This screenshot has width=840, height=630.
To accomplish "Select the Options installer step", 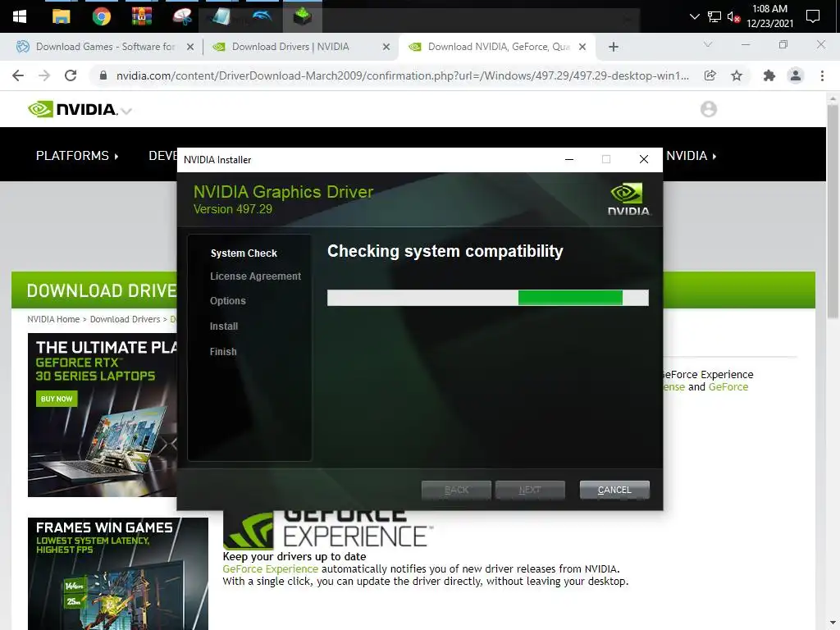I will (228, 301).
